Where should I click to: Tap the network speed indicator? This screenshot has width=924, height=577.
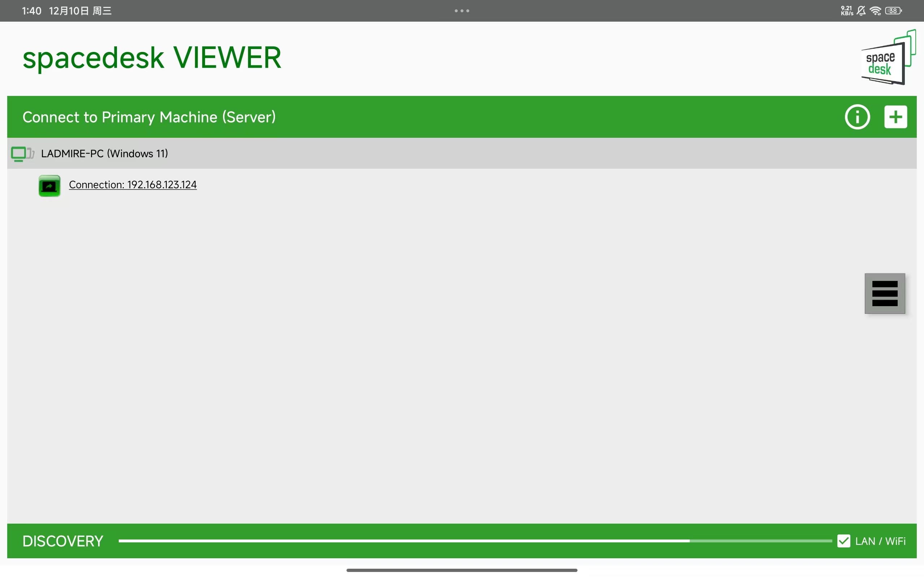pos(846,11)
